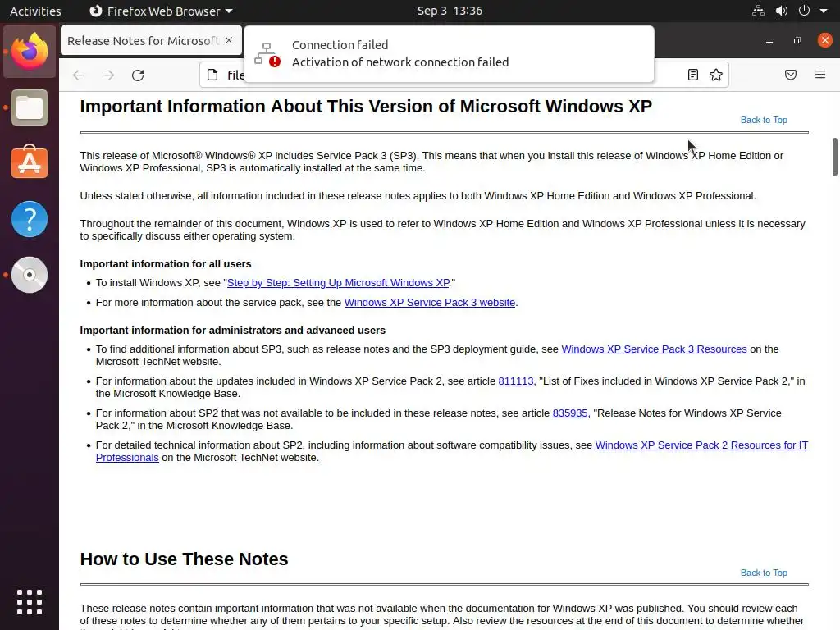This screenshot has width=840, height=630.
Task: Open Firefox Web Browser app menu
Action: (x=161, y=11)
